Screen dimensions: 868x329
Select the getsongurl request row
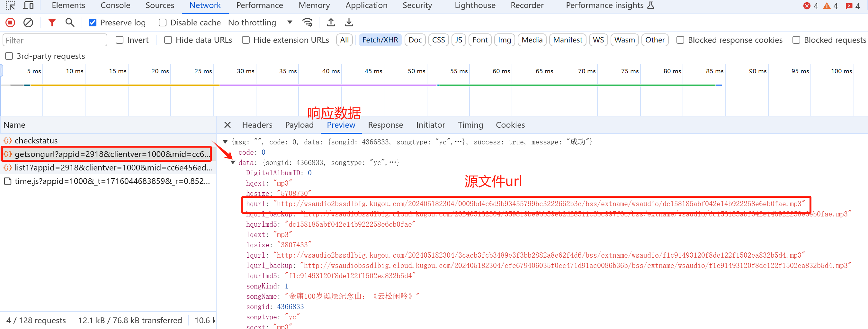tap(108, 154)
